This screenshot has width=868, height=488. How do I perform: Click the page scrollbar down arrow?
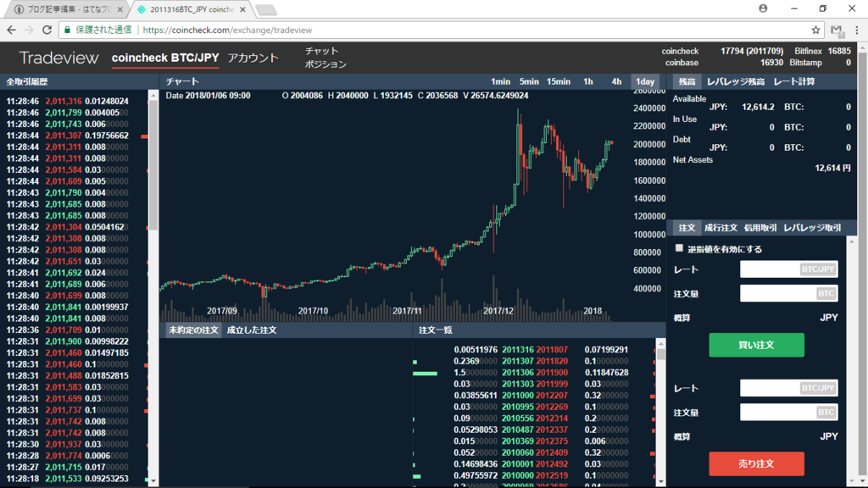pyautogui.click(x=862, y=481)
